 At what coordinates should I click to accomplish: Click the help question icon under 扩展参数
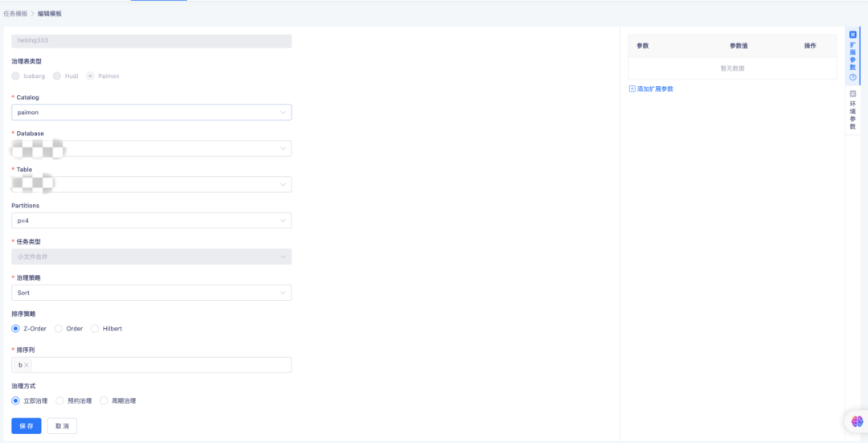coord(853,77)
